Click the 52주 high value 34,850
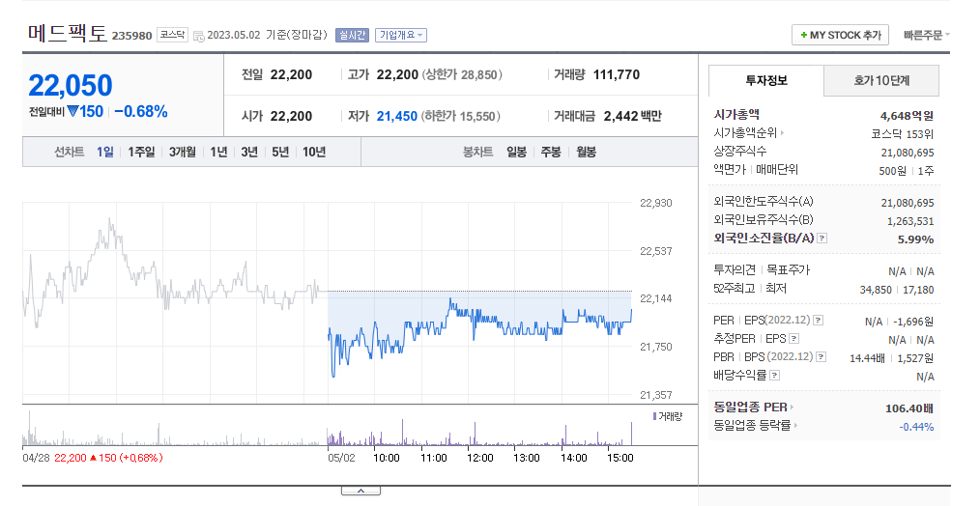This screenshot has height=506, width=980. point(876,290)
